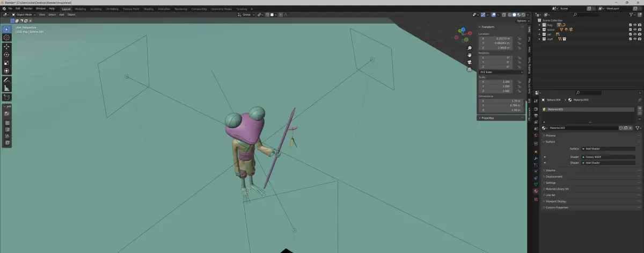The image size is (644, 253).
Task: Hide the ref collection with eye icon
Action: (635, 34)
